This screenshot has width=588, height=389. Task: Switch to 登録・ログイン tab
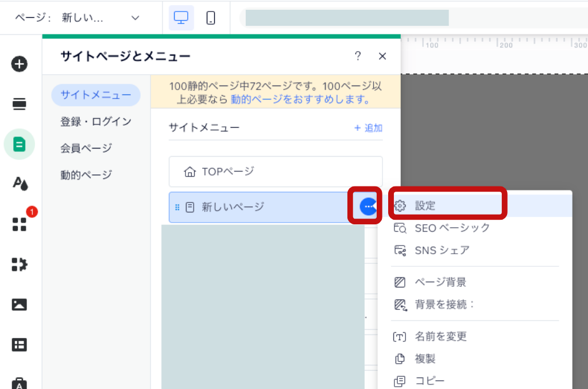click(x=96, y=122)
